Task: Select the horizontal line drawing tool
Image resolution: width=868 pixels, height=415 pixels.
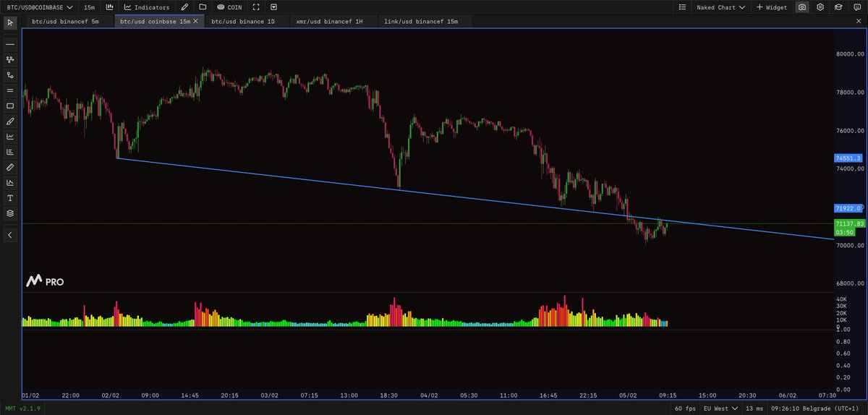Action: tap(10, 44)
